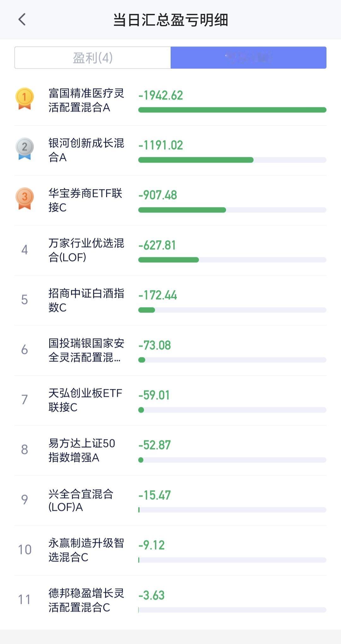Viewport: 341px width, 644px height.
Task: Click the rank number 4 label
Action: click(x=25, y=250)
